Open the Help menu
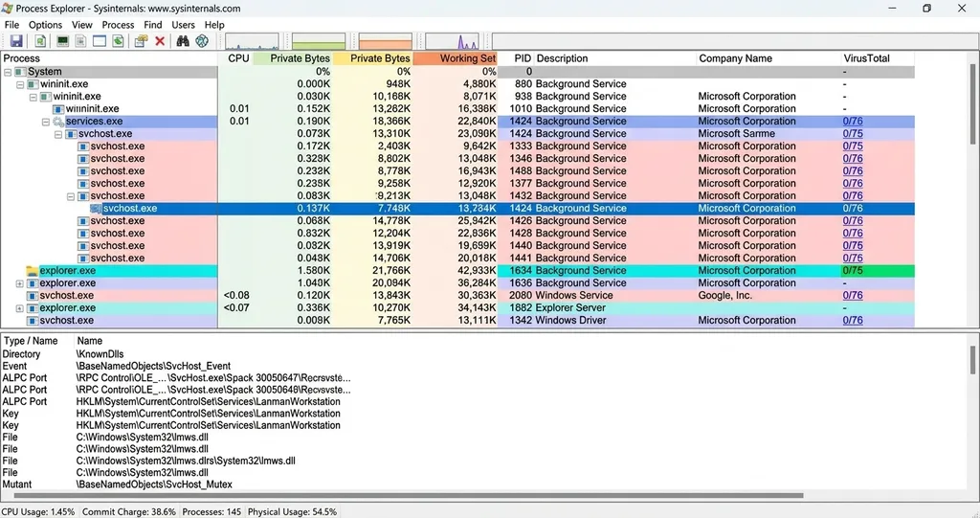Image resolution: width=980 pixels, height=518 pixels. tap(214, 25)
